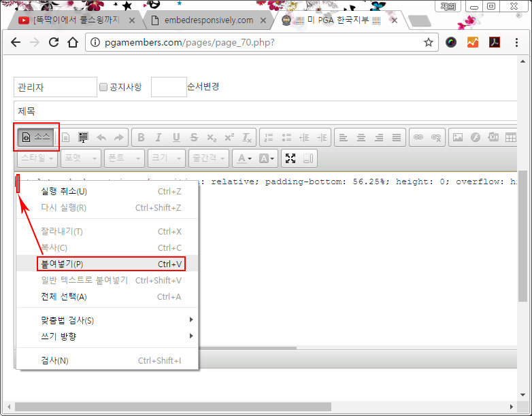Choose 일반 텍스트로 붙여넣기 from the context menu
Screen dimensions: 532x416
pos(107,280)
